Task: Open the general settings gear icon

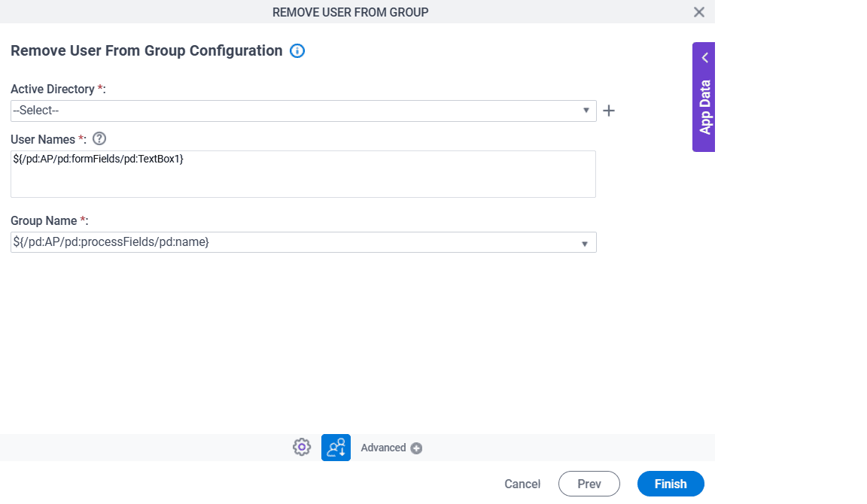Action: click(301, 448)
